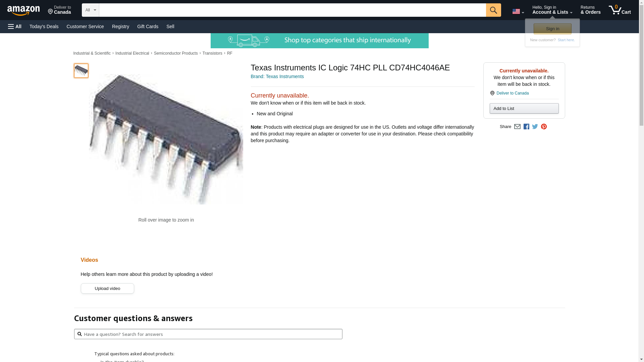This screenshot has width=644, height=362.
Task: Open the All hamburger menu
Action: [15, 26]
